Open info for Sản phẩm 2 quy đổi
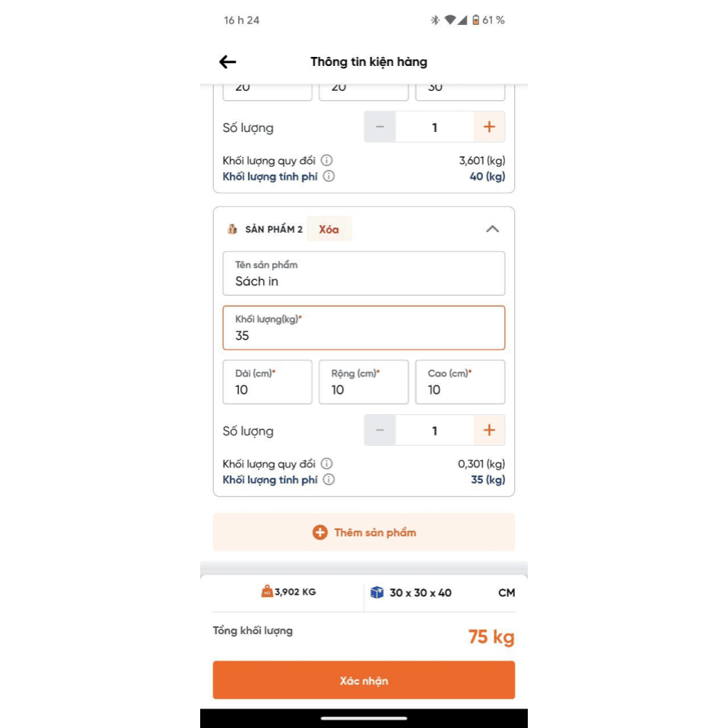This screenshot has height=728, width=728. click(327, 463)
